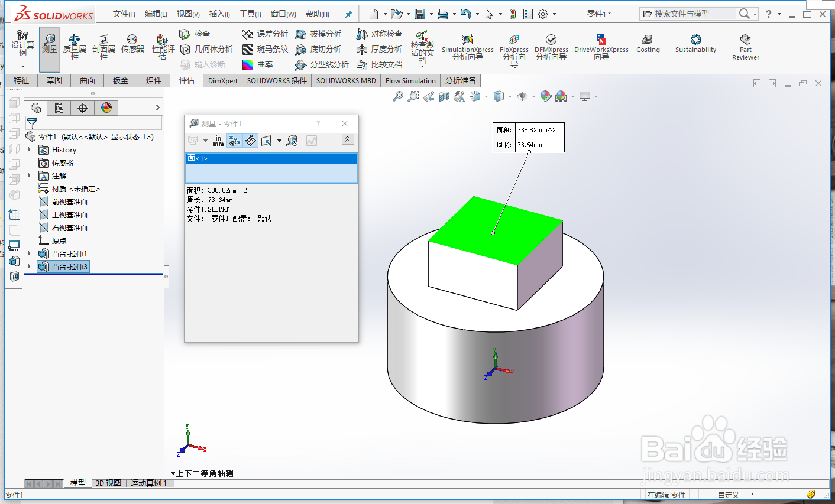Toggle point-to-point mode in Measure dialog
835x504 pixels.
coord(250,141)
